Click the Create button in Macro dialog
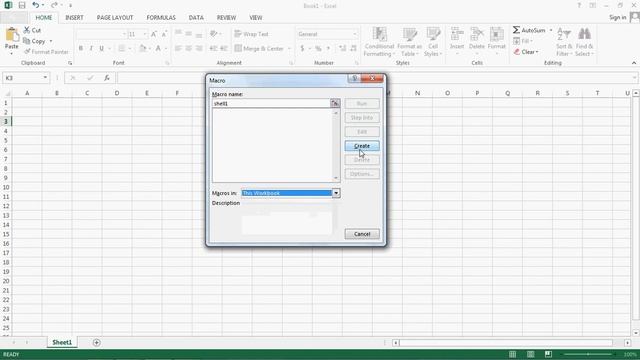Image resolution: width=640 pixels, height=360 pixels. [x=362, y=146]
